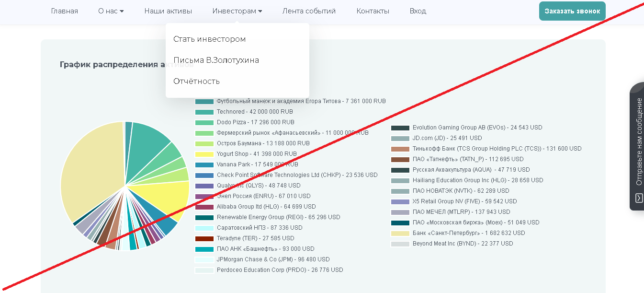
Task: Toggle Beyond Meat Inc legend swatch
Action: pos(400,244)
